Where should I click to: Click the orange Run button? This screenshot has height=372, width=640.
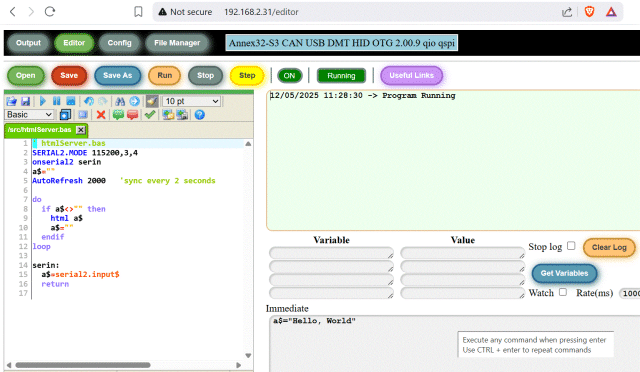coord(164,76)
